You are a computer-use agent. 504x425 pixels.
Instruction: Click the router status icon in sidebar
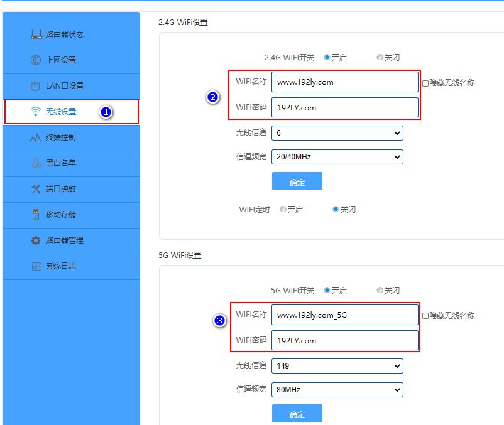36,34
